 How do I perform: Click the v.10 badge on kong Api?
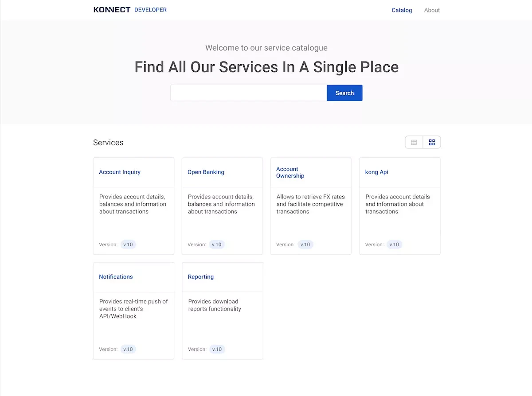pyautogui.click(x=394, y=244)
